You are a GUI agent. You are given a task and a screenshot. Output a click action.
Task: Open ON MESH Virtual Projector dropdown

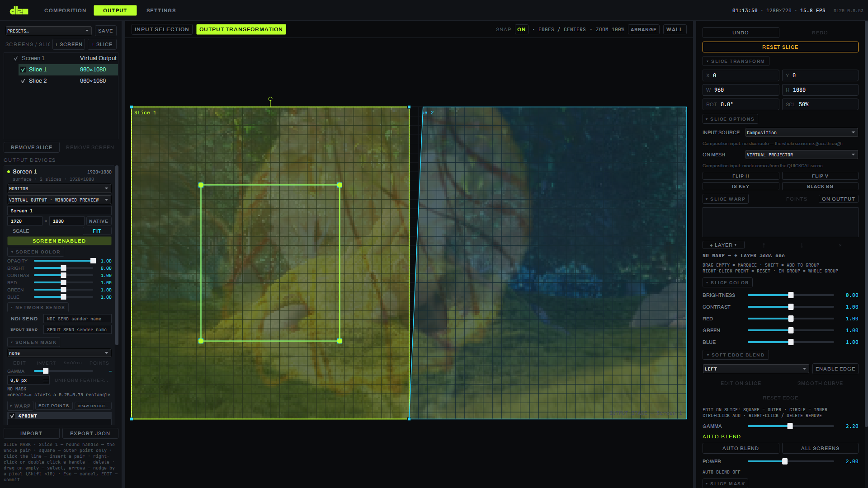[801, 155]
